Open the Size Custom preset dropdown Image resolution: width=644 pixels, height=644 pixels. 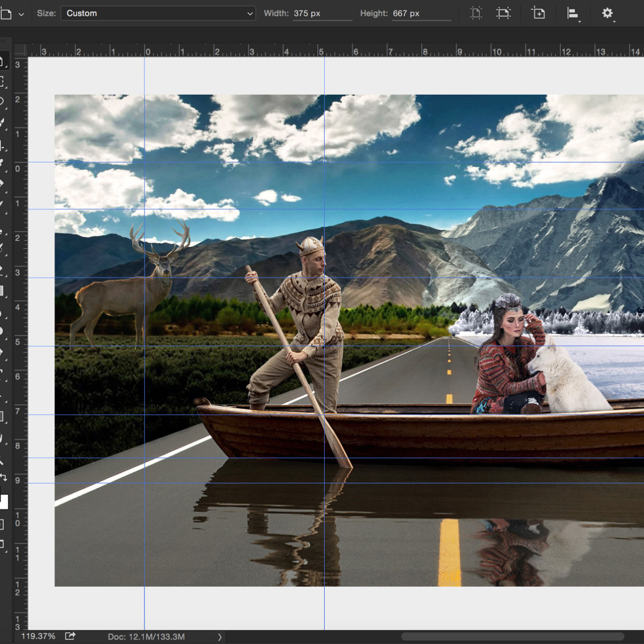(x=158, y=13)
